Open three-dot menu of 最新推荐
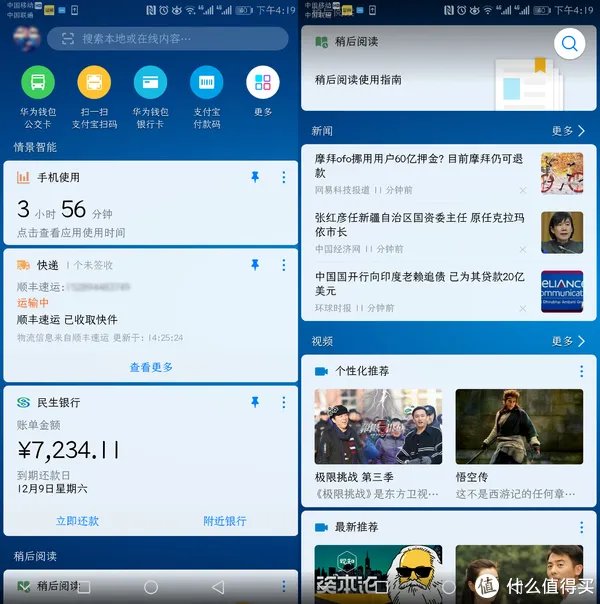600x604 pixels. 582,527
